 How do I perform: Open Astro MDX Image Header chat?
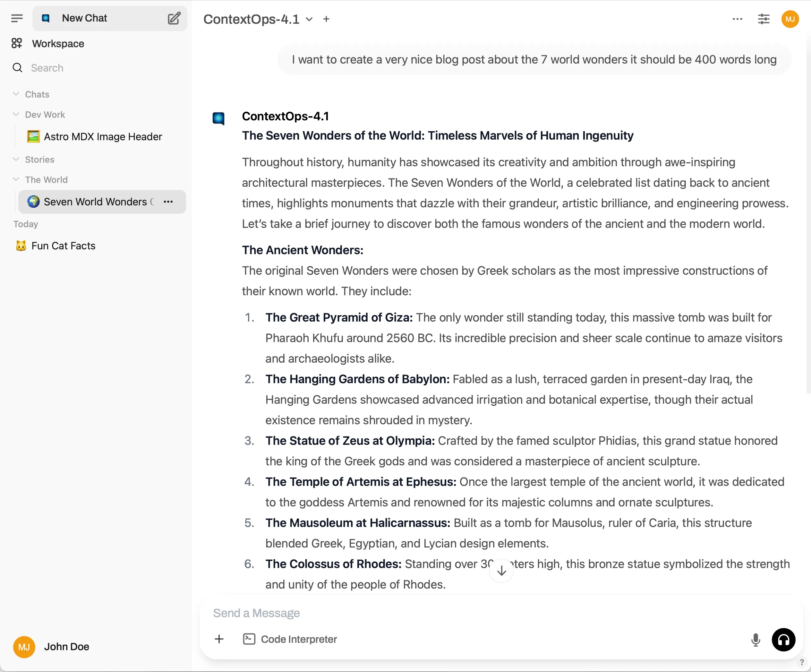(103, 136)
